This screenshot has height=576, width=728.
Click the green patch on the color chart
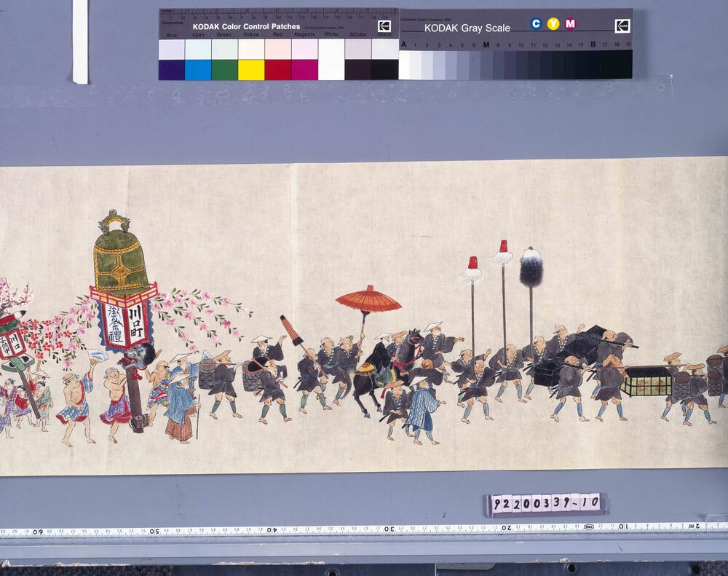click(x=225, y=70)
